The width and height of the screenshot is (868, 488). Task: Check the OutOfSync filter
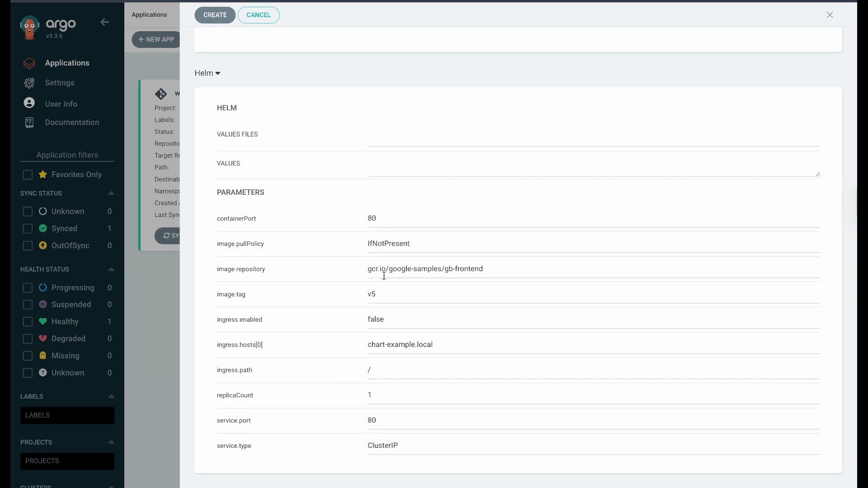[x=28, y=246]
